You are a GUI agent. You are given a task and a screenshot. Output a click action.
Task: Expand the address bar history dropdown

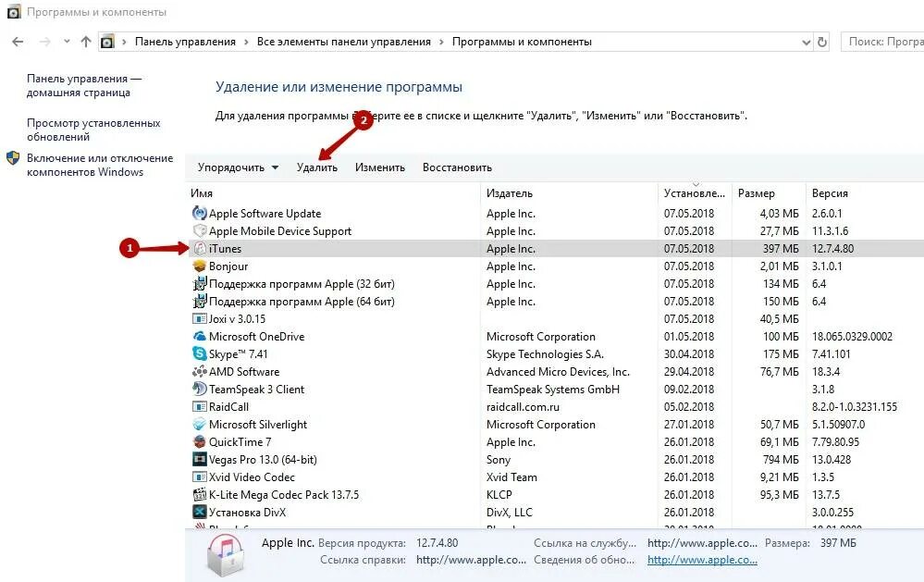point(807,42)
